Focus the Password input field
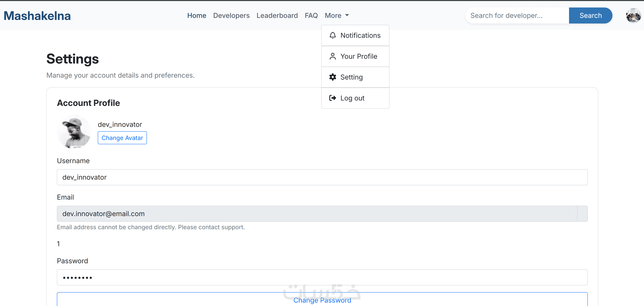The width and height of the screenshot is (644, 306). [322, 278]
